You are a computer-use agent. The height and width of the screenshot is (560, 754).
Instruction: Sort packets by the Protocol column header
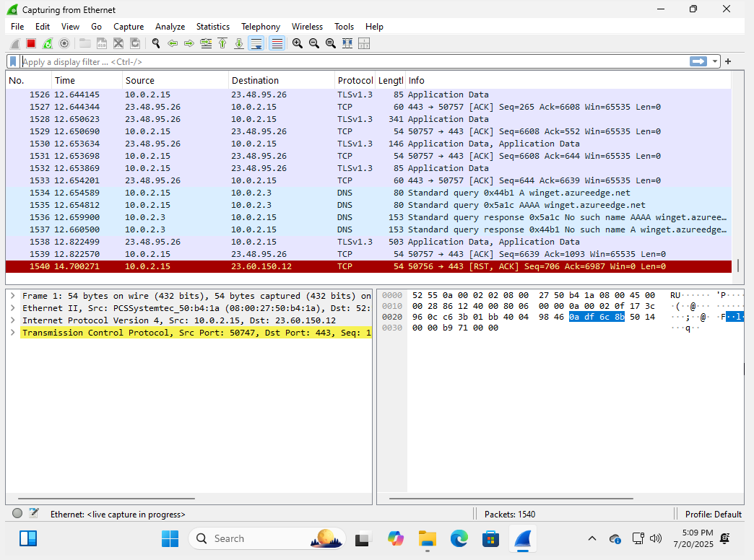[355, 80]
